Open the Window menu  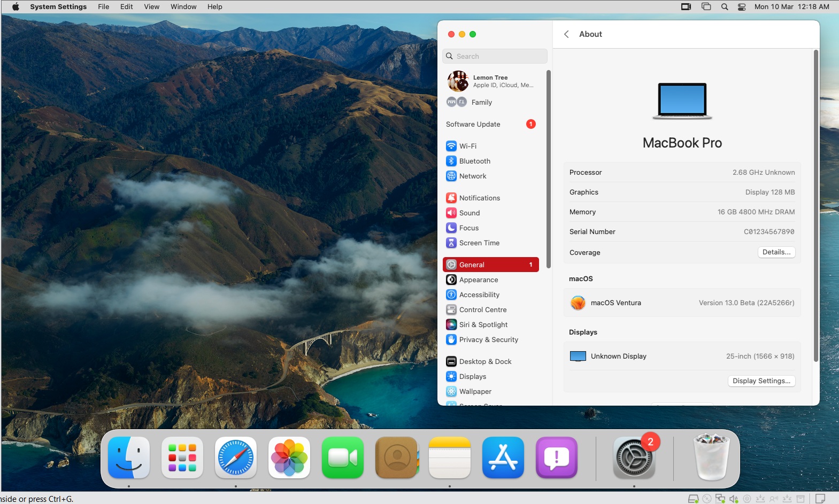[183, 6]
